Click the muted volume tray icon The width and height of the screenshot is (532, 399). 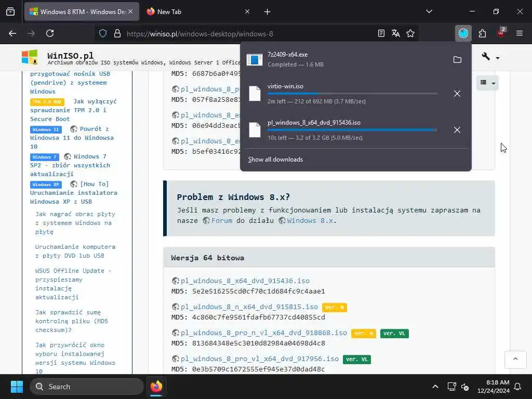[465, 387]
